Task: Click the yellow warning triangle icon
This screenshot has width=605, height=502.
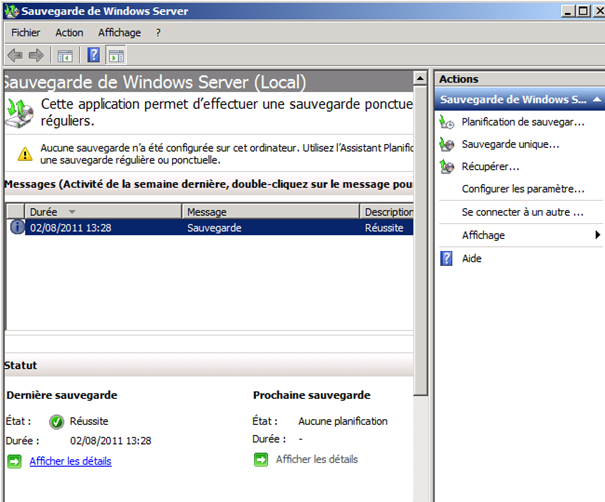Action: (x=25, y=154)
